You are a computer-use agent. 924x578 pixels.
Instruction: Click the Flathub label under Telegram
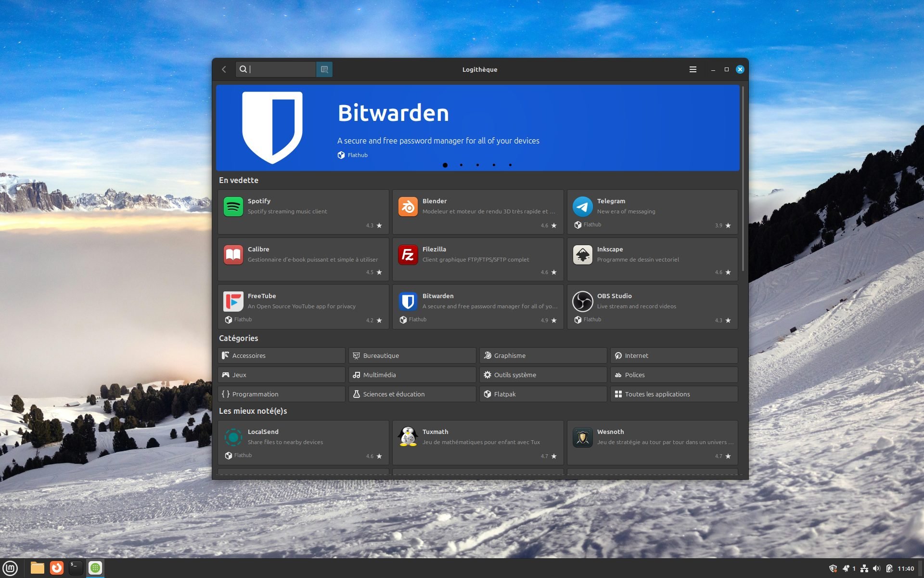coord(592,224)
